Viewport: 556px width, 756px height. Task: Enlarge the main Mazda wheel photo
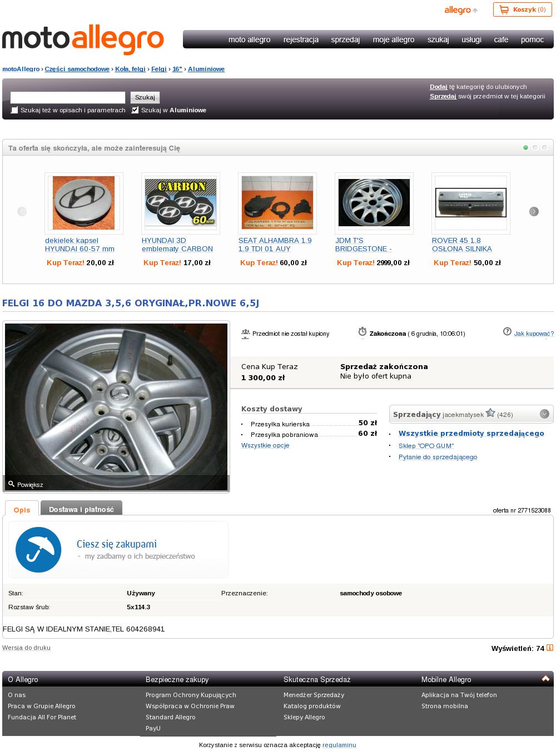[116, 407]
